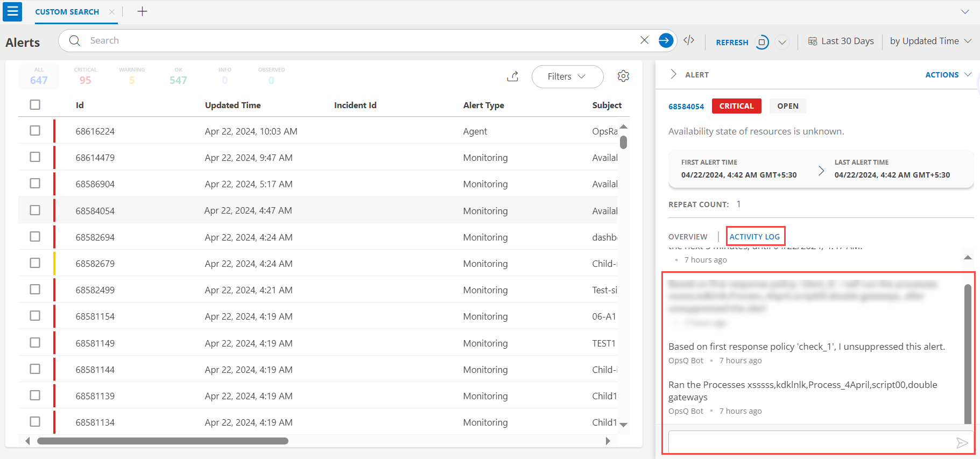Click the activity log scroll-up arrow
Viewport: 980px width, 459px height.
point(968,258)
